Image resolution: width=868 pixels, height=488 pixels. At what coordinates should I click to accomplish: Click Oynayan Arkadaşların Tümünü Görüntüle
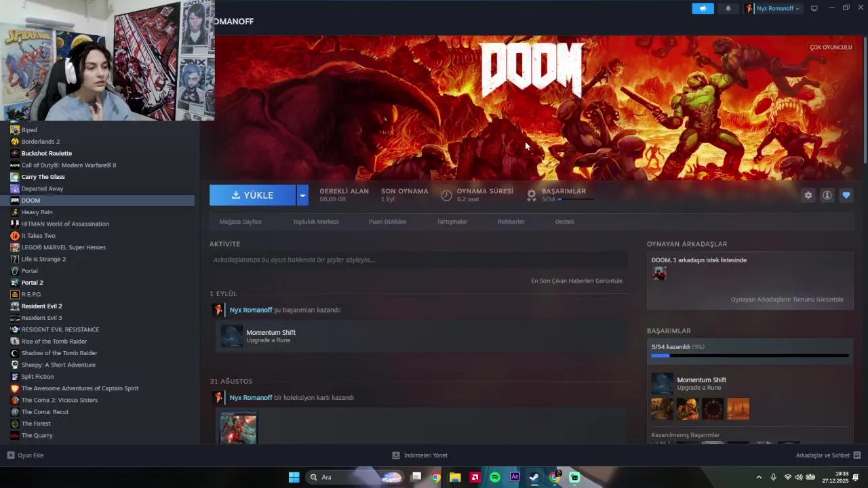[x=787, y=300]
